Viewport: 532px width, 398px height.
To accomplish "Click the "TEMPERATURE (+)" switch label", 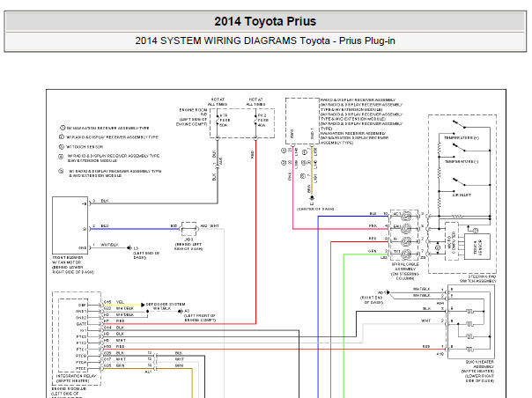I will coord(462,137).
